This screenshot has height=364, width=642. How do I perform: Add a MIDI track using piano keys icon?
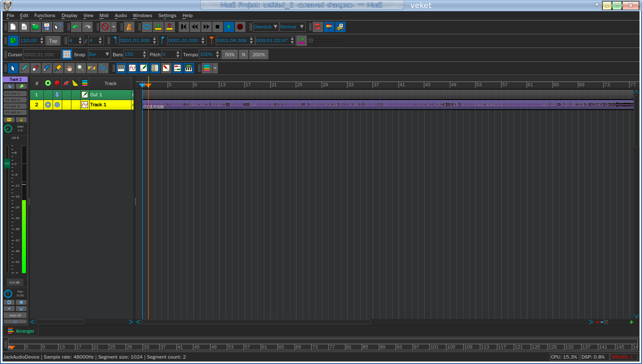pyautogui.click(x=121, y=68)
